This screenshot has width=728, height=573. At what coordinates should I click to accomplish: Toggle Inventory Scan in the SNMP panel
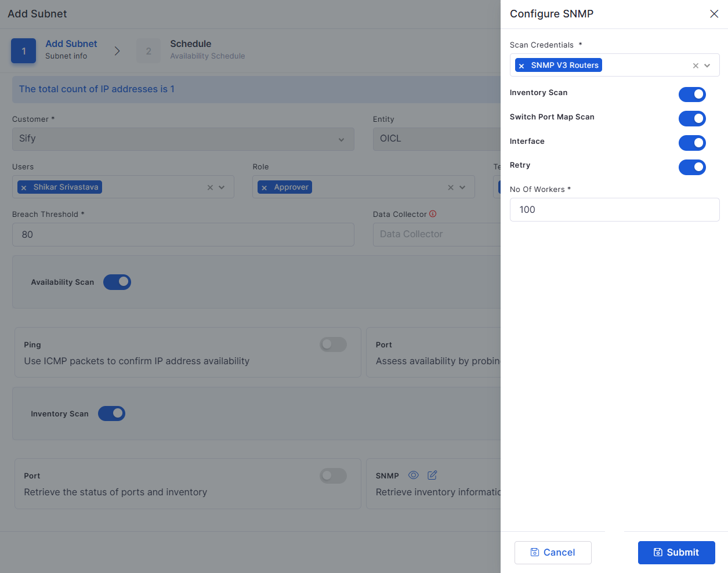tap(692, 94)
